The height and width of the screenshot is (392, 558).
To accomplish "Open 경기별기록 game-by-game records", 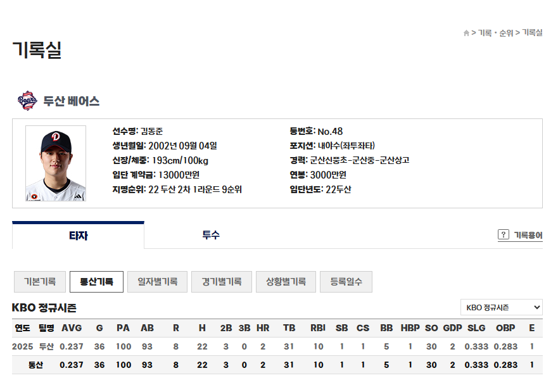I will click(222, 281).
